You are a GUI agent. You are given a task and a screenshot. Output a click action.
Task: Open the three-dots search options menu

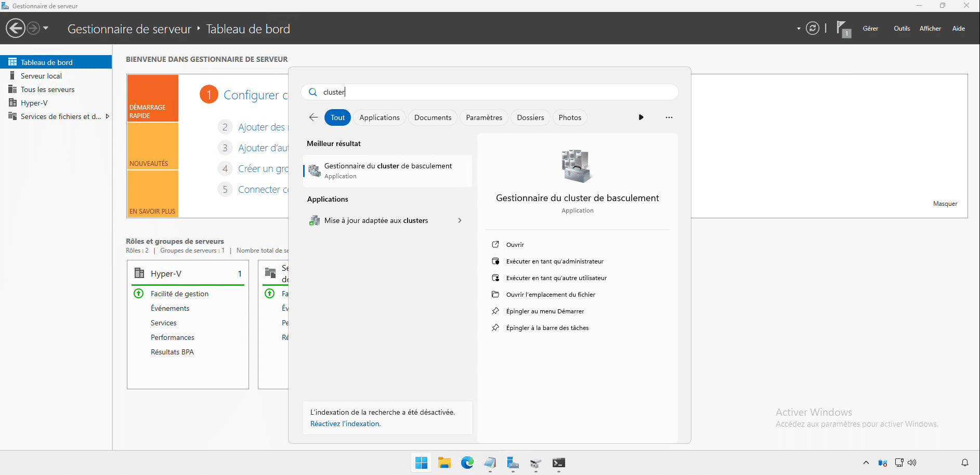point(669,117)
